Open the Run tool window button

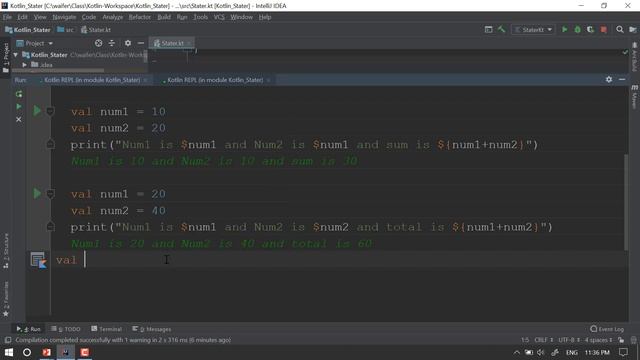tap(29, 329)
